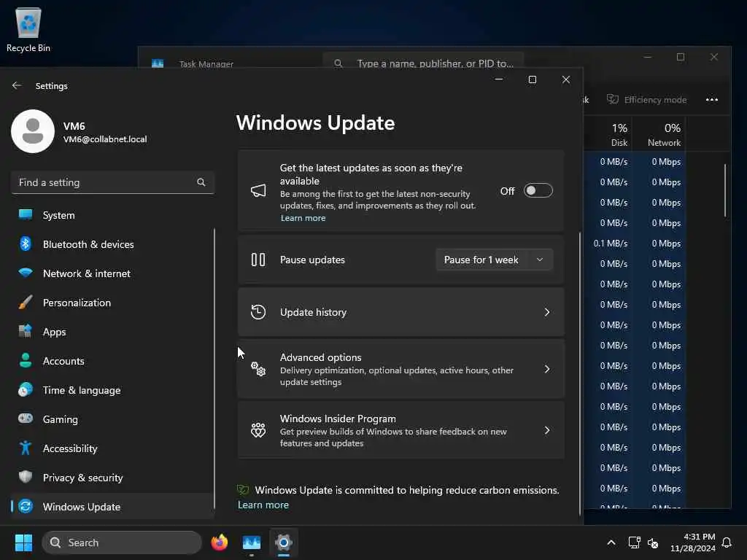Click the VM6@collabnet.local account text

[x=105, y=139]
